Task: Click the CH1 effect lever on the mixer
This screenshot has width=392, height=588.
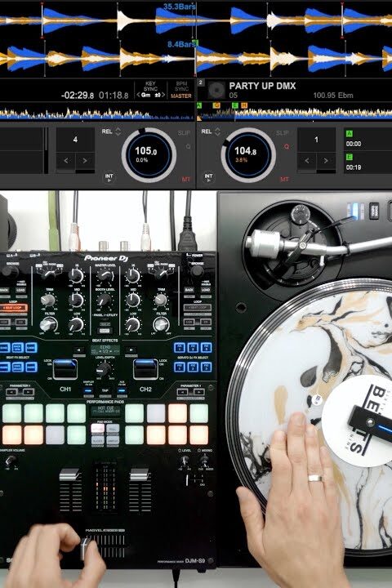Action: tap(65, 369)
